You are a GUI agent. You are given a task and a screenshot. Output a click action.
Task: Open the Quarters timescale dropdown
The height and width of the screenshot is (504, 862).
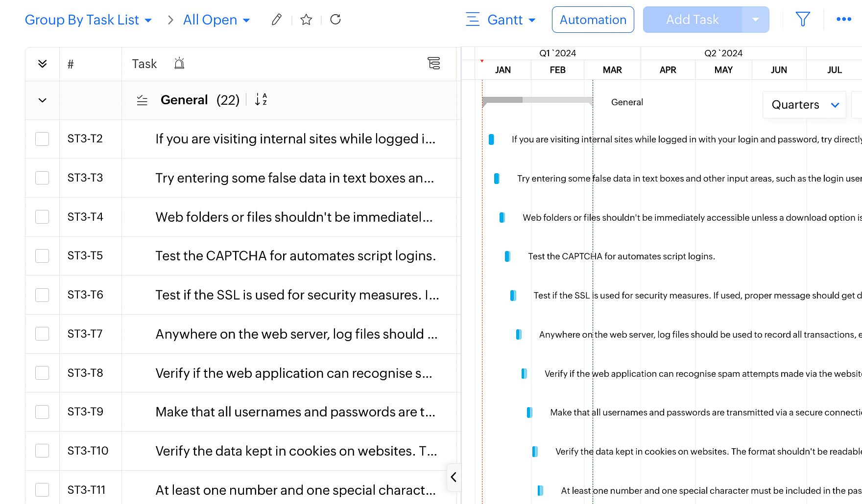(x=805, y=105)
